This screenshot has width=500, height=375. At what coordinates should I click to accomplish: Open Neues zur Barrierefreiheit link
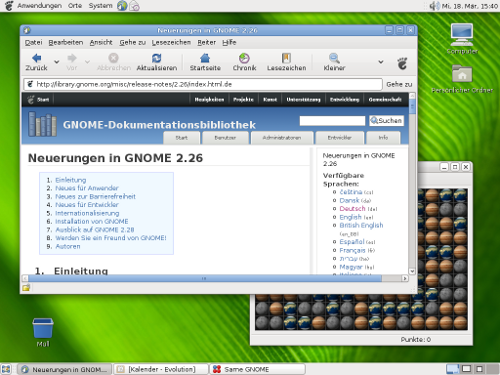pyautogui.click(x=95, y=196)
